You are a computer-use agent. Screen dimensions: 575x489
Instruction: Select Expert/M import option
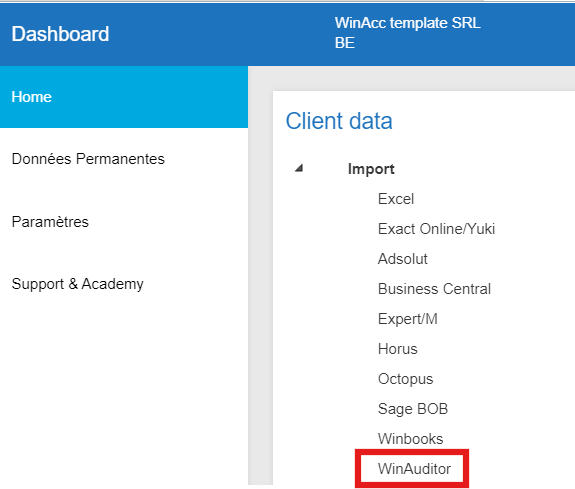tap(408, 319)
